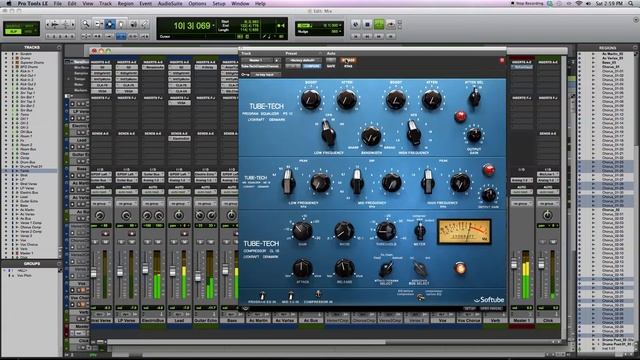Toggle the compressor orange power lamp
640x360 pixels.
click(x=460, y=268)
